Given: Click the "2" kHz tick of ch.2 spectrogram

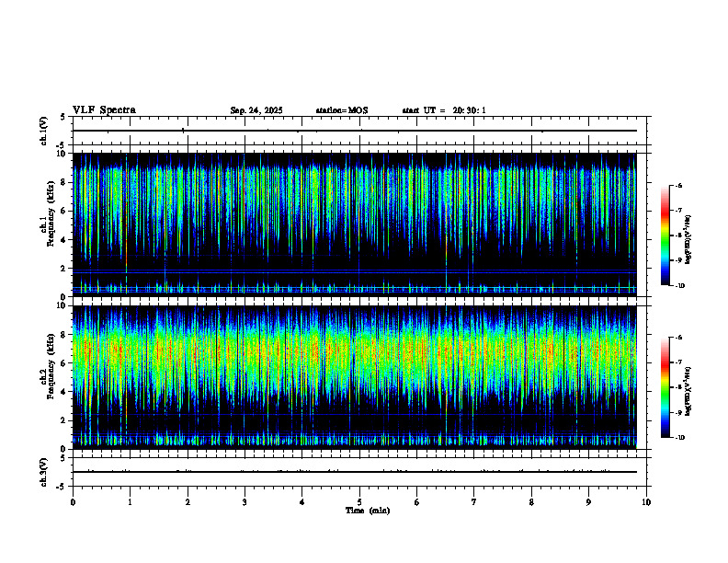Looking at the screenshot, I should click(x=63, y=420).
